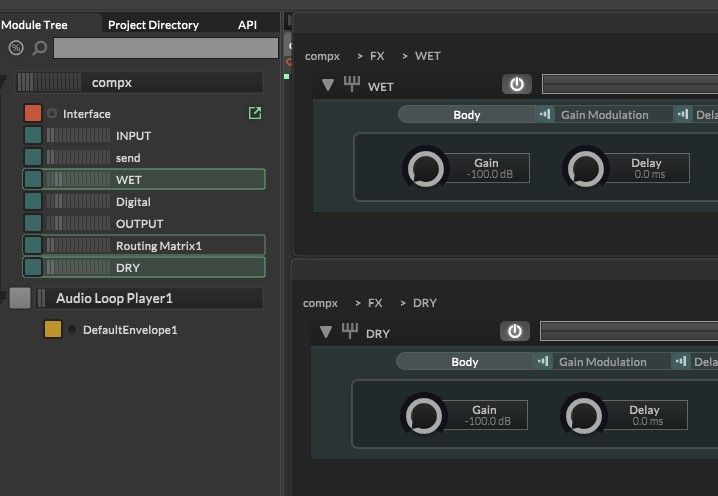Click the search magnifier icon in Module Tree
Viewport: 718px width, 496px height.
[x=40, y=48]
